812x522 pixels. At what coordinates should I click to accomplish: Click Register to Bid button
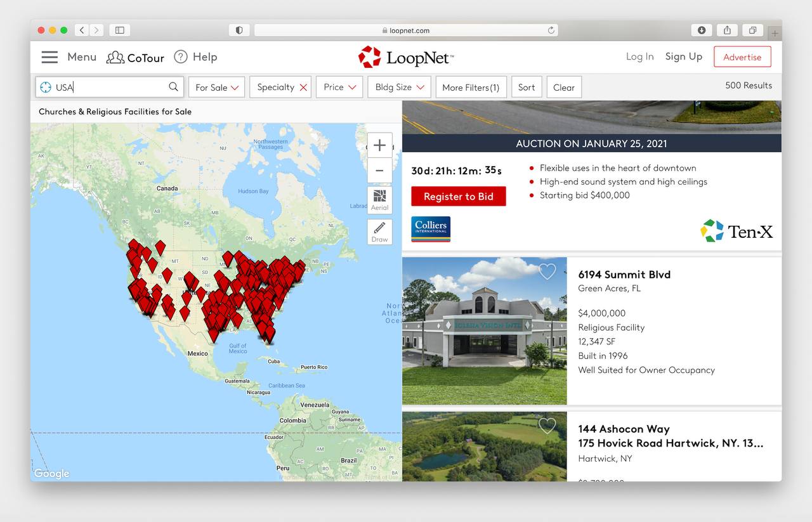459,197
